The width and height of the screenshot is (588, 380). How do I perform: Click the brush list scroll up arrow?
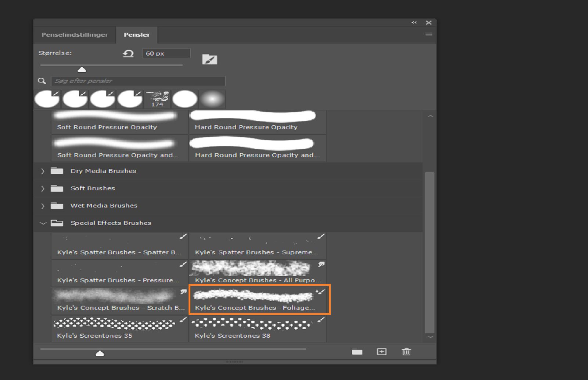click(430, 116)
